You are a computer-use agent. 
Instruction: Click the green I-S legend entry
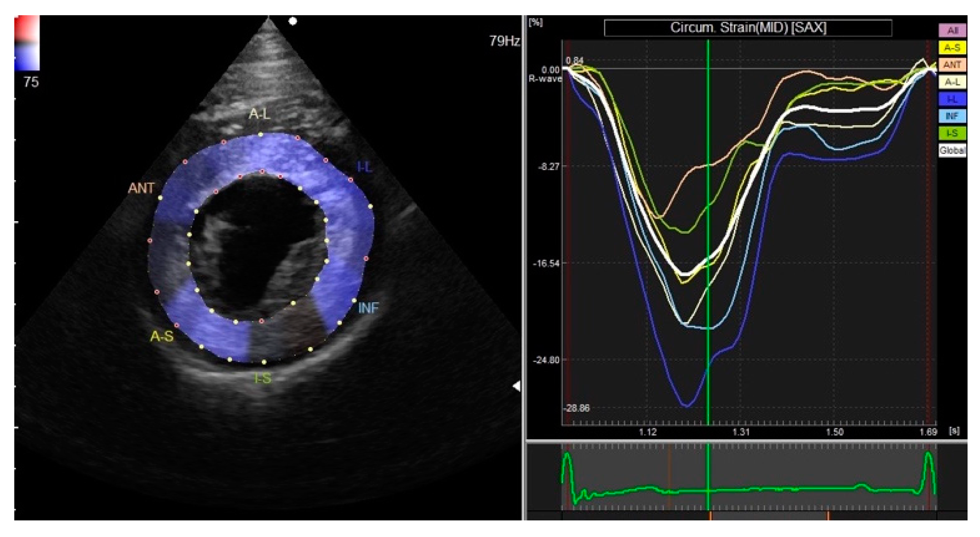[x=952, y=133]
